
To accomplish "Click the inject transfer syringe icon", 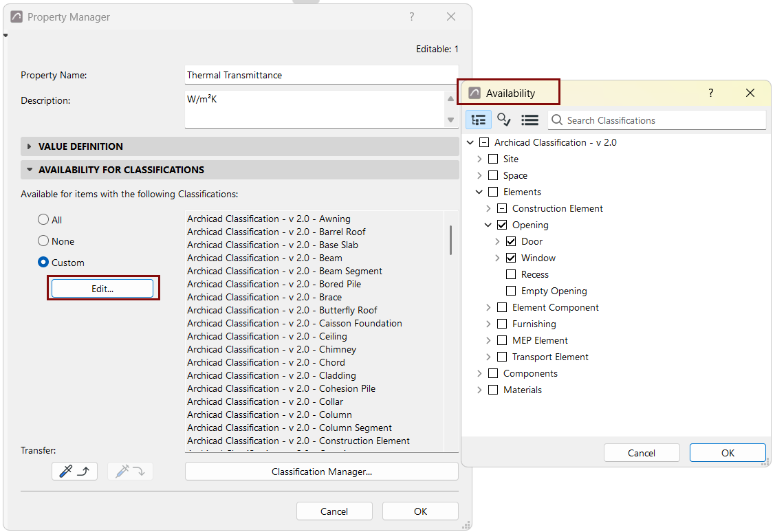I will click(130, 472).
